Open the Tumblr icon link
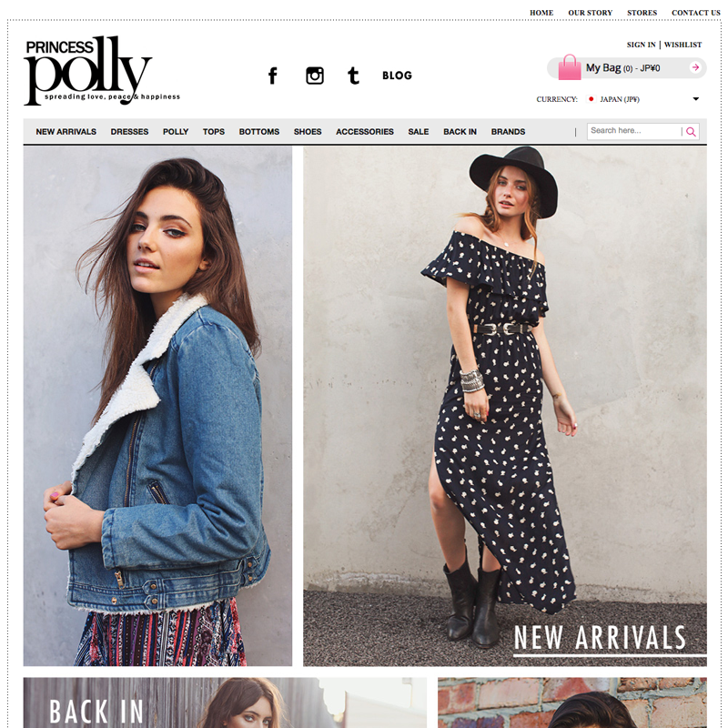The image size is (728, 728). [353, 76]
